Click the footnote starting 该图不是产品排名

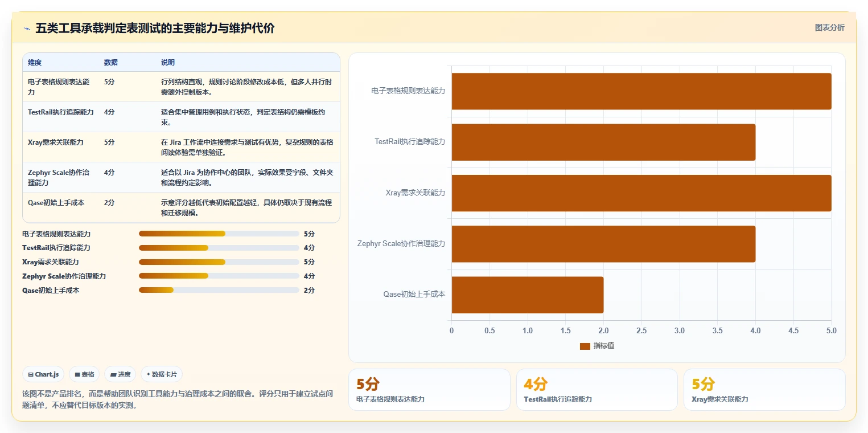[x=177, y=399]
